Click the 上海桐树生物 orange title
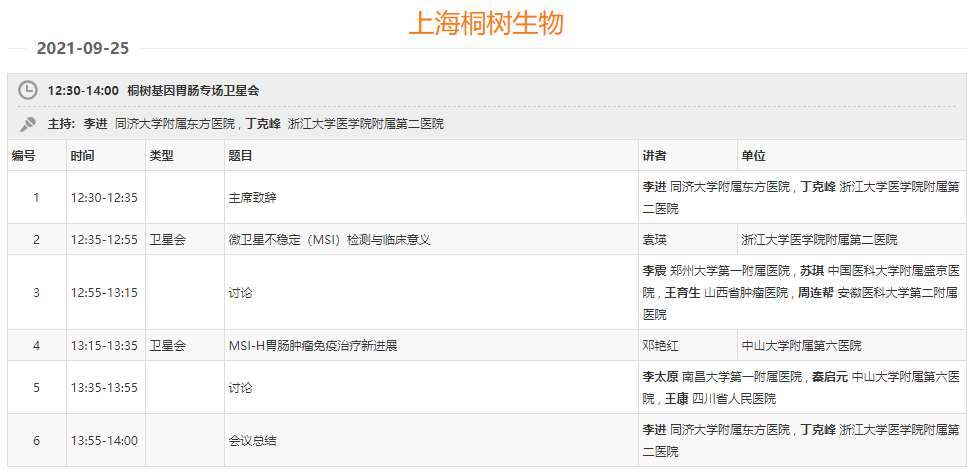The width and height of the screenshot is (971, 476). click(485, 23)
